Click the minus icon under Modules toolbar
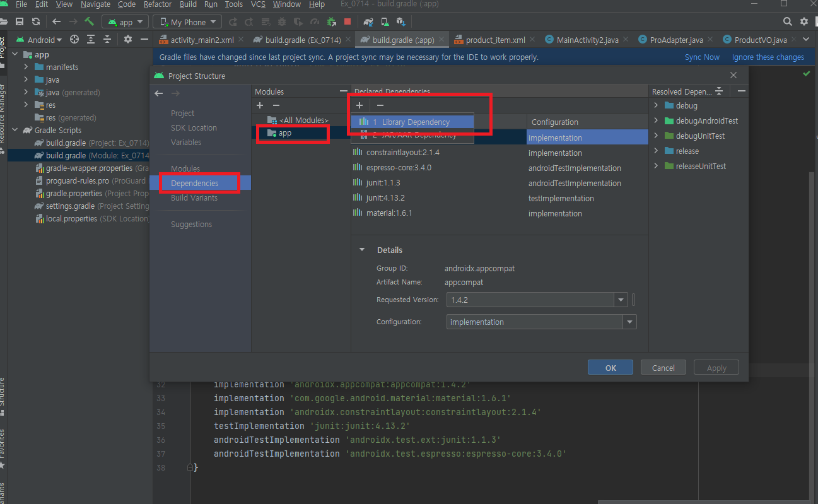818x504 pixels. click(276, 106)
